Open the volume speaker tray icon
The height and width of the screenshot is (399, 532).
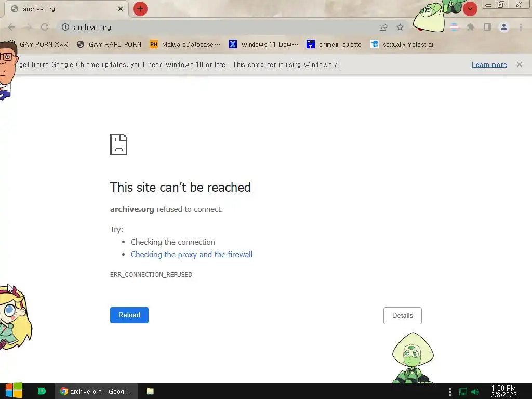coord(475,392)
